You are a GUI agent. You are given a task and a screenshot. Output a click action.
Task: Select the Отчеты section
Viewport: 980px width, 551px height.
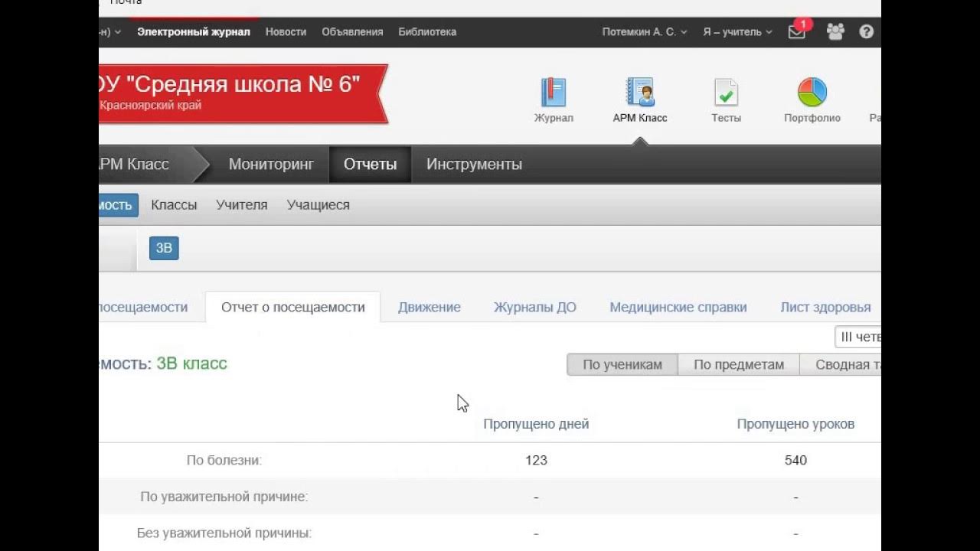pyautogui.click(x=370, y=165)
